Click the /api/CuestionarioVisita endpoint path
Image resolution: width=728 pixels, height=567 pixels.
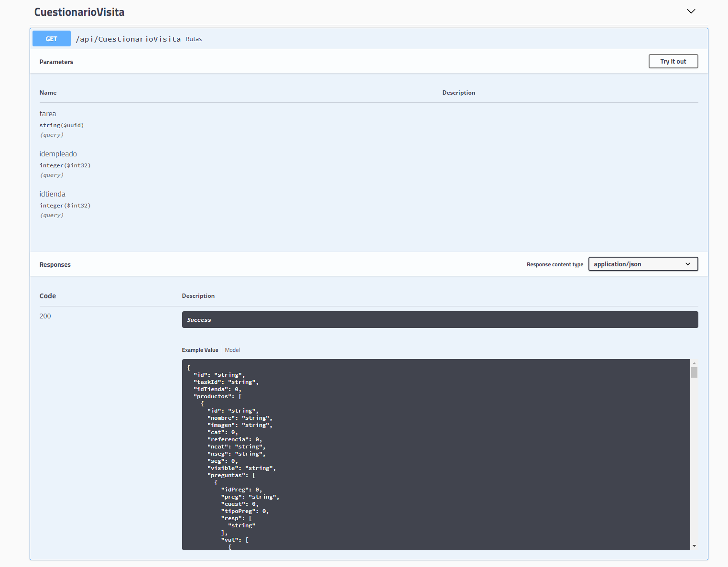(x=128, y=39)
